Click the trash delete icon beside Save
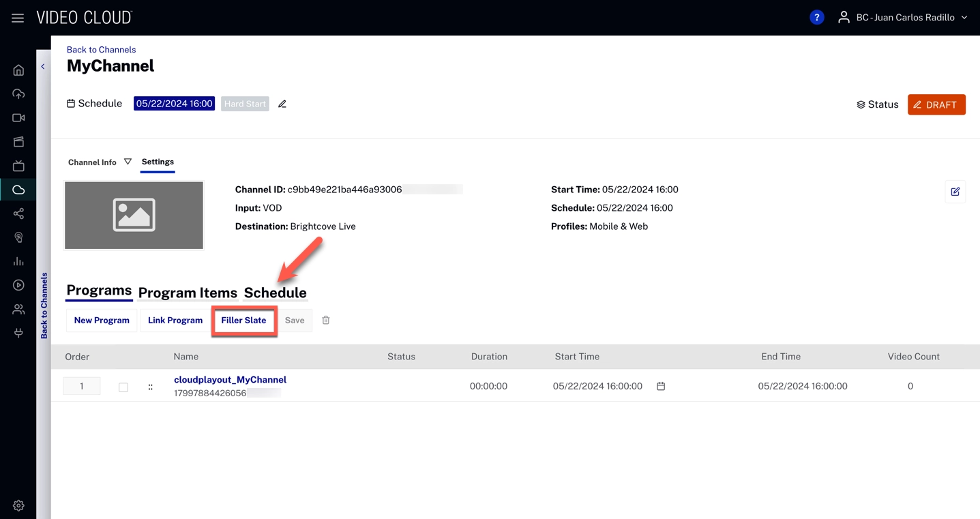 326,320
